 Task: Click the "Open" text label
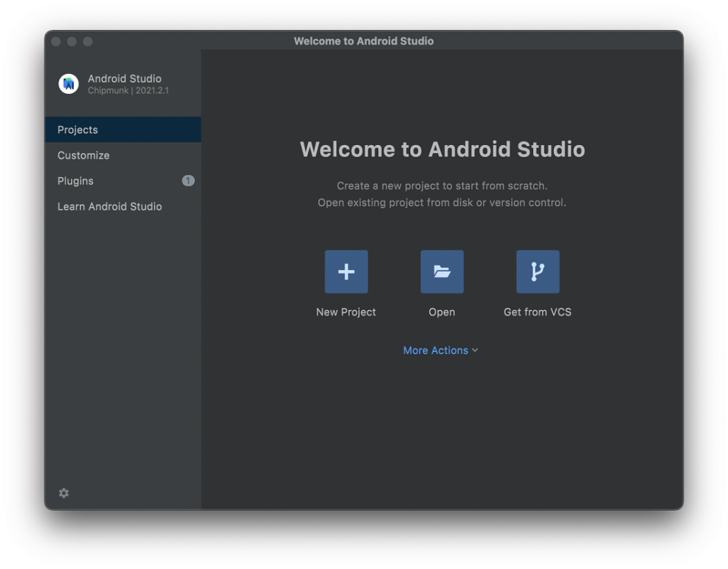click(441, 312)
